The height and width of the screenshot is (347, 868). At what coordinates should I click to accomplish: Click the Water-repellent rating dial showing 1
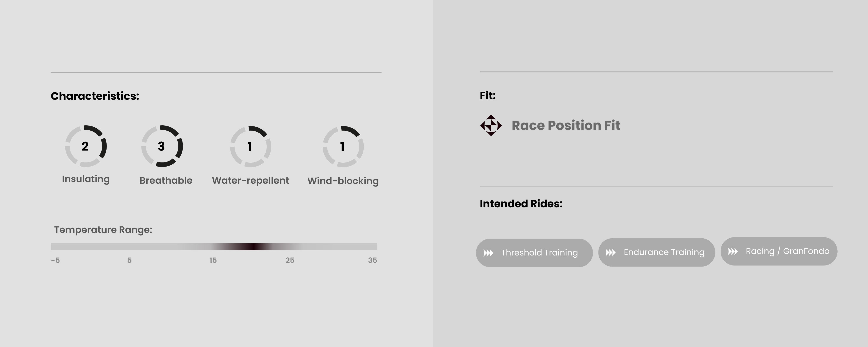point(250,147)
